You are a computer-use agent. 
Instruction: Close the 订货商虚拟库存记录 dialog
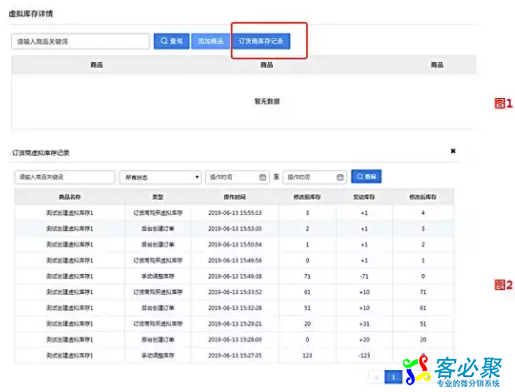[x=453, y=151]
